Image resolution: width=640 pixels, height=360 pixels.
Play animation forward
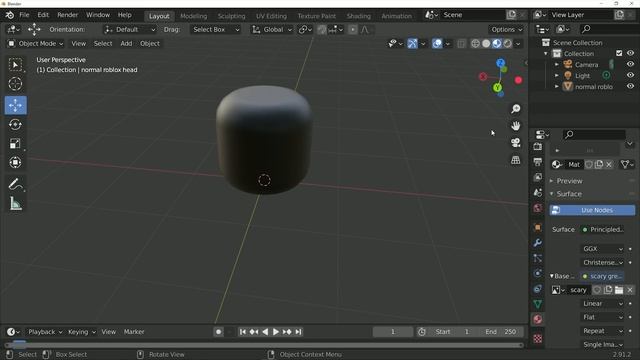tap(276, 332)
